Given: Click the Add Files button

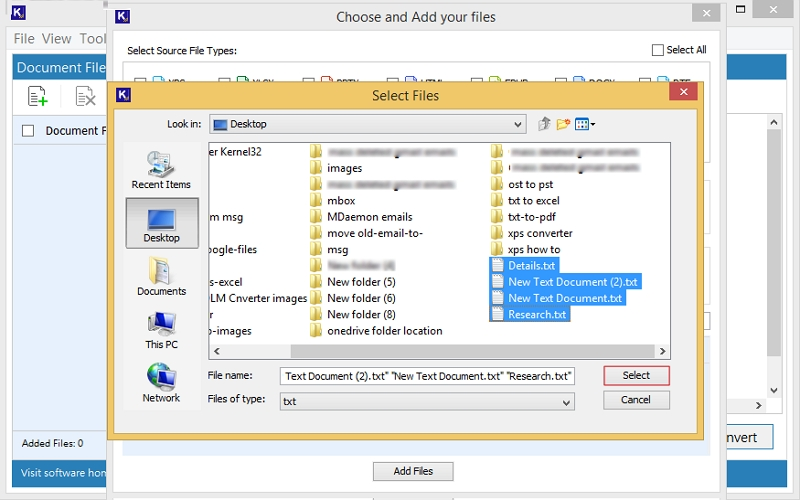Looking at the screenshot, I should [x=413, y=471].
